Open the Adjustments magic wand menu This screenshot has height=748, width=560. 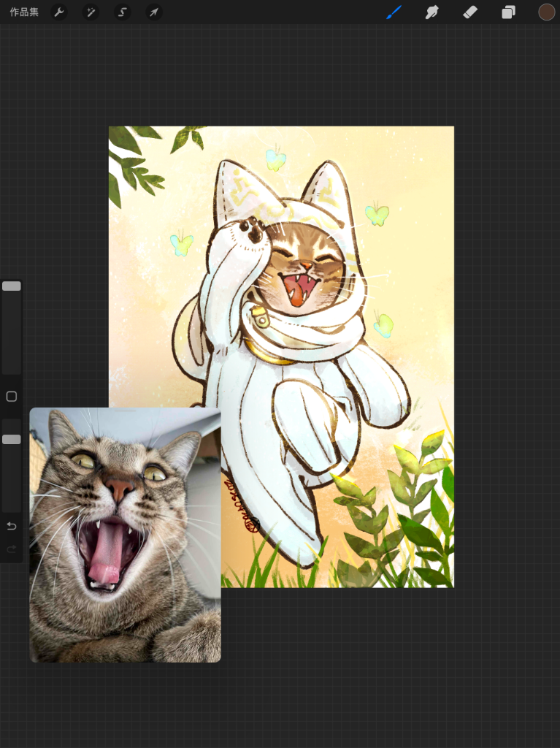pos(91,12)
